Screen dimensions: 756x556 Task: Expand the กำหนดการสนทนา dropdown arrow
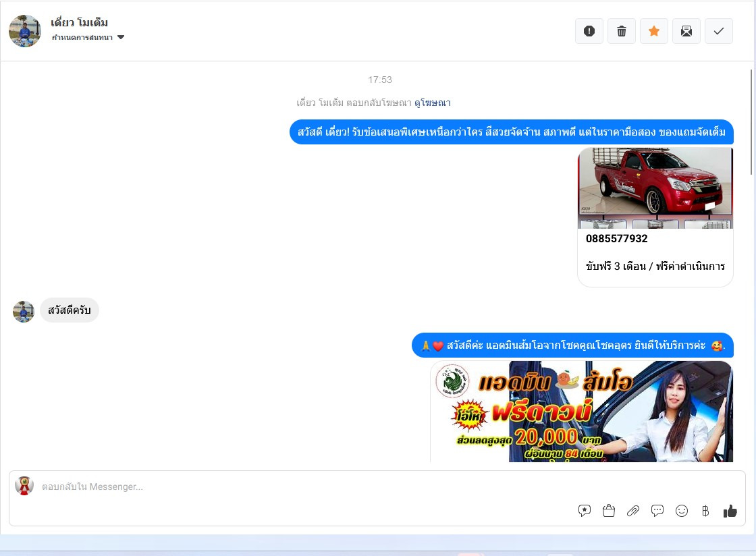pyautogui.click(x=121, y=37)
